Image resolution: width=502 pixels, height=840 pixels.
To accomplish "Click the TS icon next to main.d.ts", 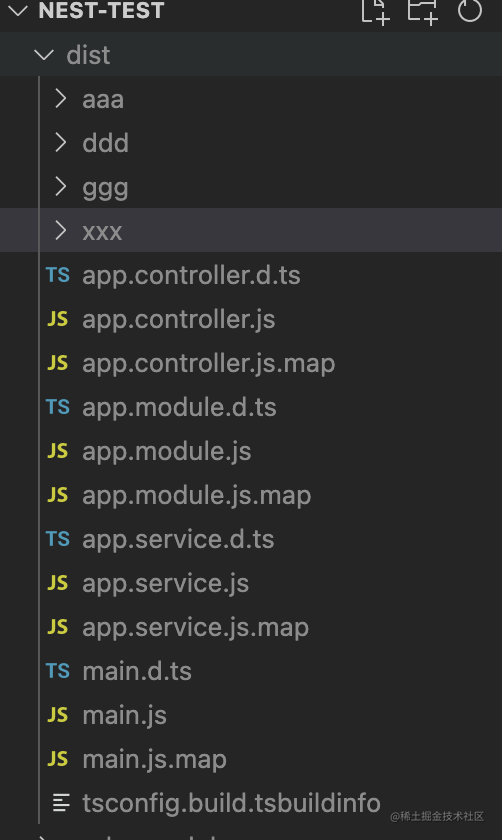I will click(58, 670).
